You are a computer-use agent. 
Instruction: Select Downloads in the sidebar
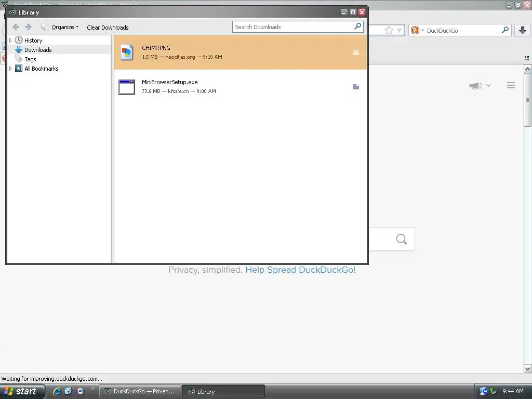[38, 50]
